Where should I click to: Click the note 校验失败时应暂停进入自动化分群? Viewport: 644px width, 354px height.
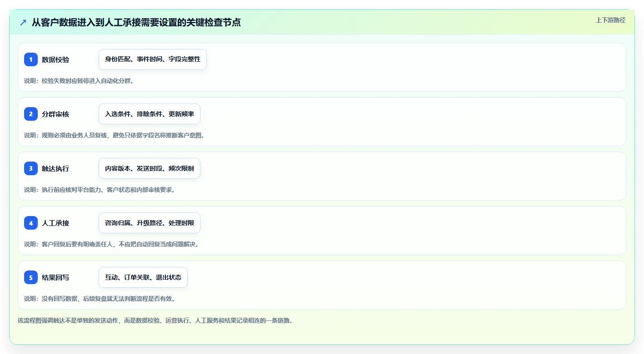[79, 81]
